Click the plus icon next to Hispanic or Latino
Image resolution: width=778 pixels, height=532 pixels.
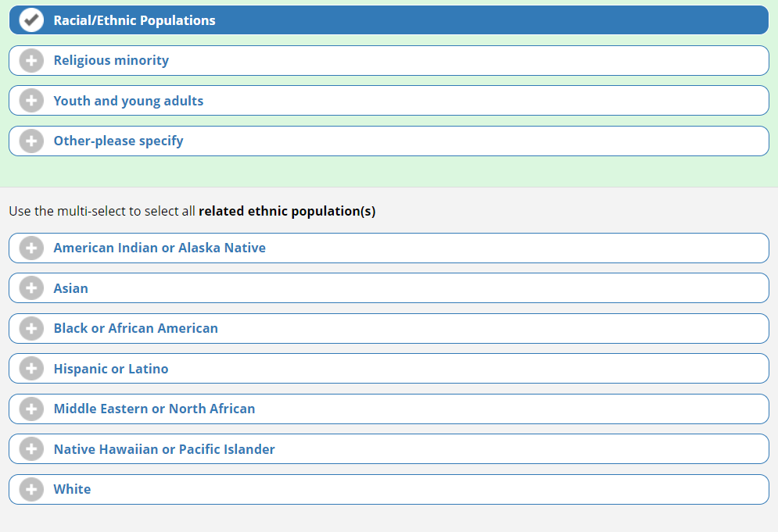tap(31, 369)
